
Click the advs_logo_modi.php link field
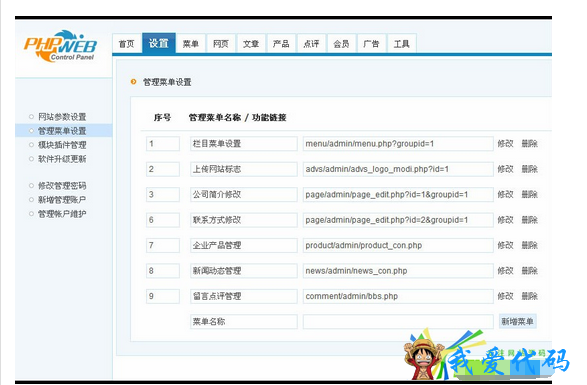[x=398, y=169]
